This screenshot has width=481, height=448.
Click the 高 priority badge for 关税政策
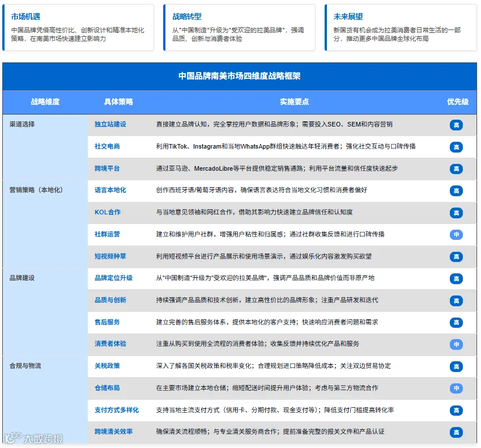point(456,367)
